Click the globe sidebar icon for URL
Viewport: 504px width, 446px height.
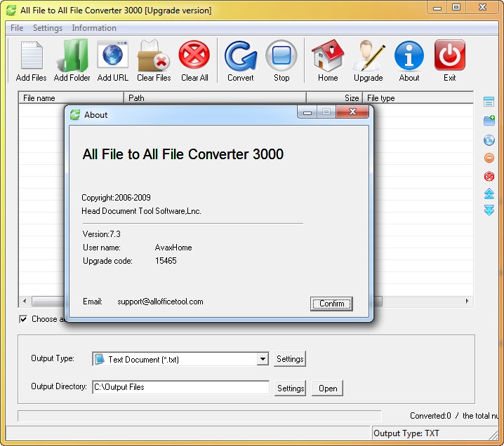pos(489,140)
